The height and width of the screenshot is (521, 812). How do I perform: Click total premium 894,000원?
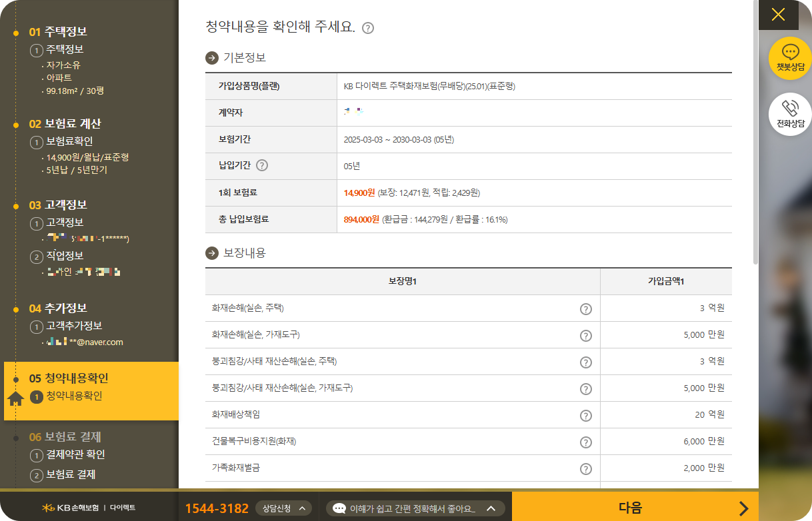(361, 220)
